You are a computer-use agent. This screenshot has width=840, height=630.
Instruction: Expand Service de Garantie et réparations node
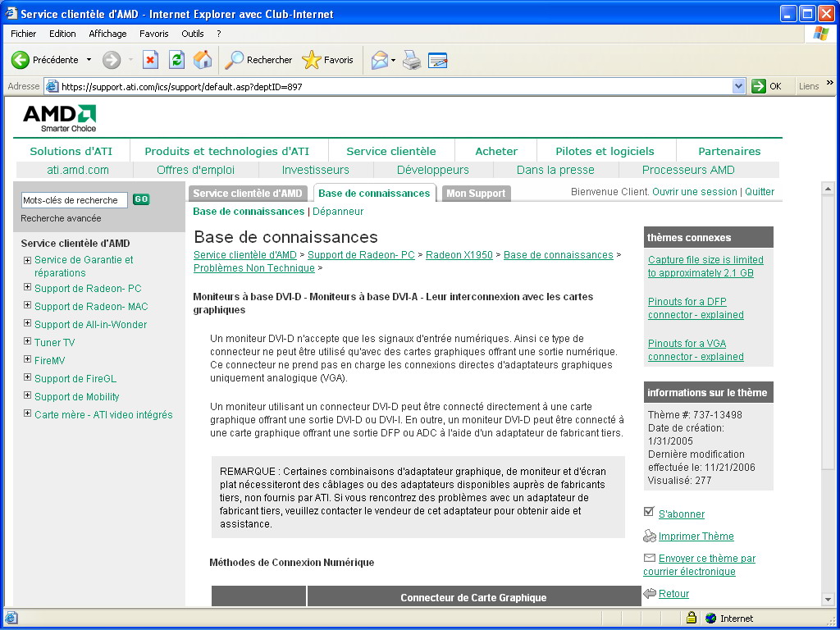click(27, 260)
